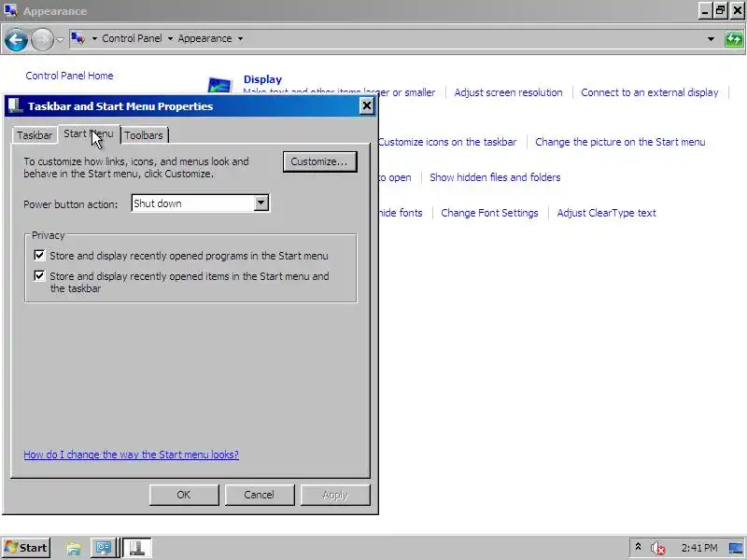
Task: Switch to the Control Panel taskbar button
Action: pos(104,548)
